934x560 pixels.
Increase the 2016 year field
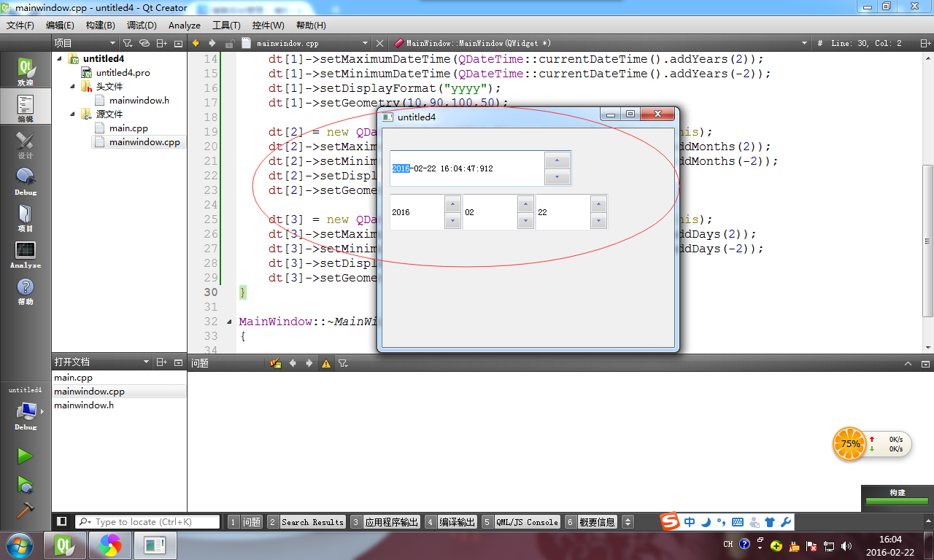(452, 204)
